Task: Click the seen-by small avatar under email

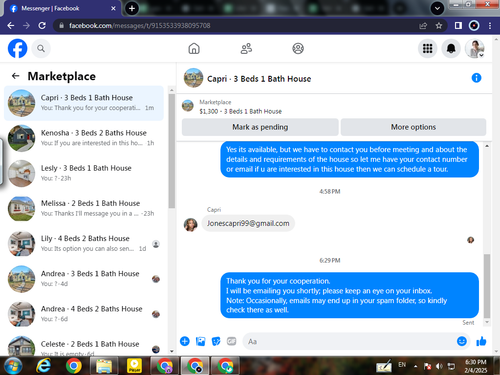Action: [471, 240]
